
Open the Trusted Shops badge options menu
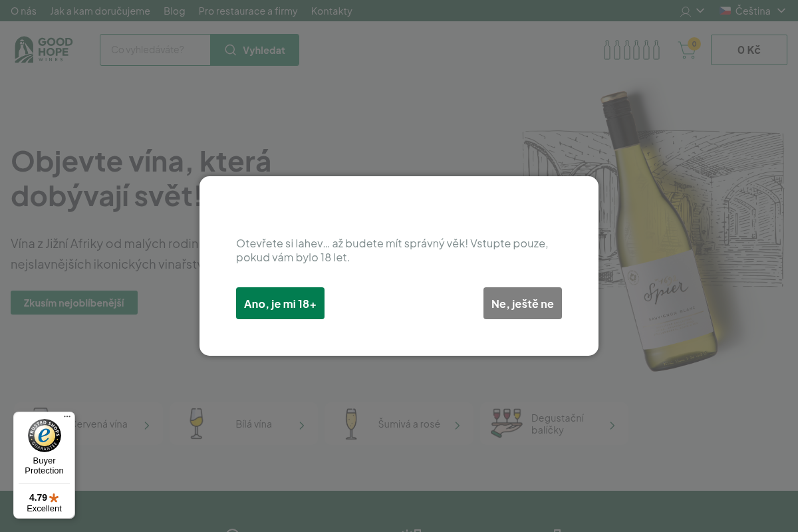[67, 417]
